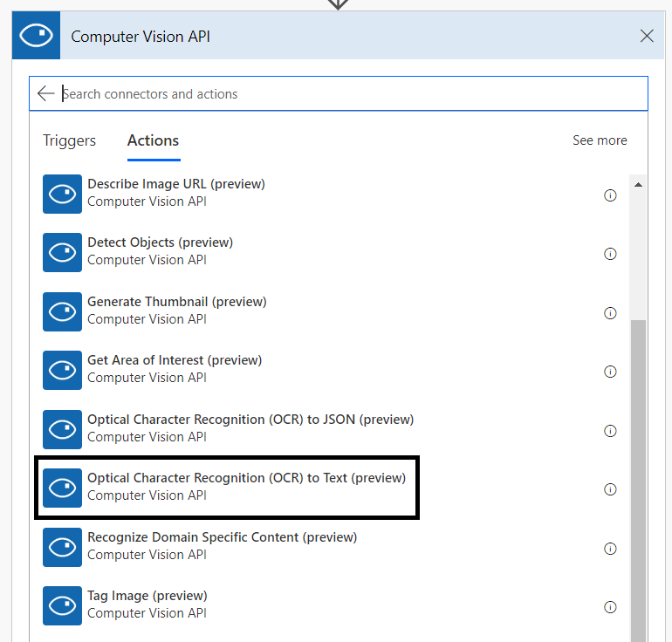Viewport: 672px width, 642px height.
Task: Open info for Recognize Domain Specific Content
Action: 610,548
